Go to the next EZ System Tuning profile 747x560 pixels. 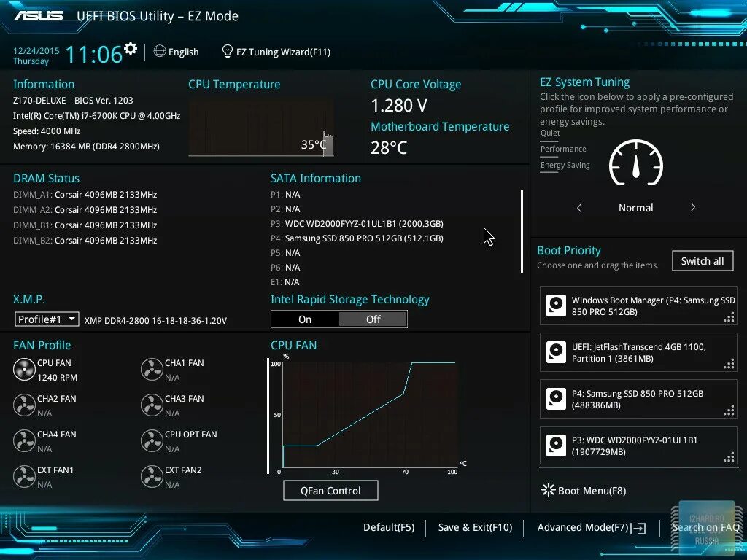coord(693,208)
